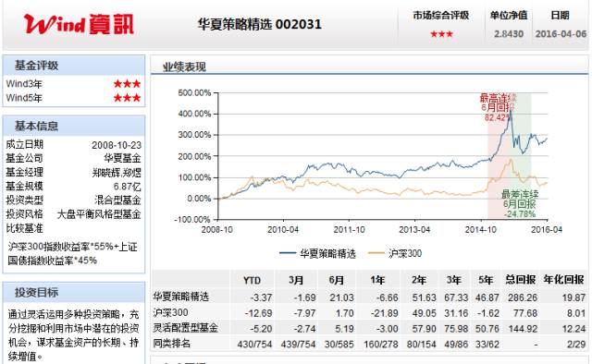Click the fund total return 286.26
Screen dimensions: 592x364
tap(523, 297)
